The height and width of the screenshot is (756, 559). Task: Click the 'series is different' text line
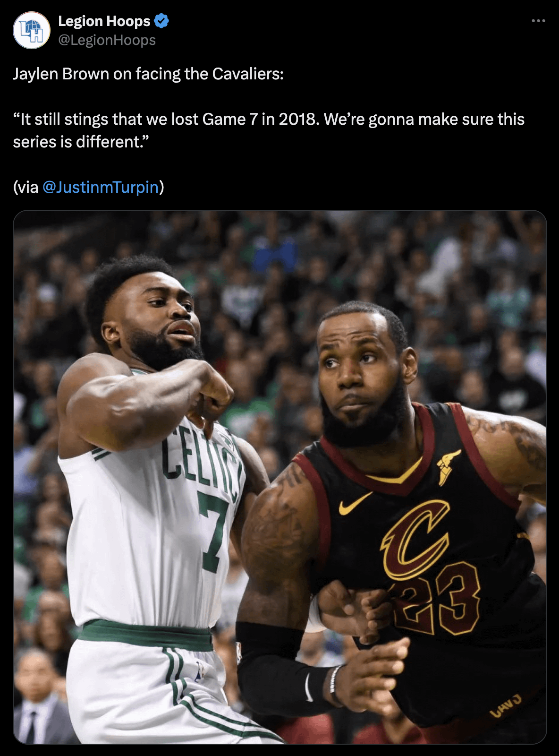(x=81, y=142)
